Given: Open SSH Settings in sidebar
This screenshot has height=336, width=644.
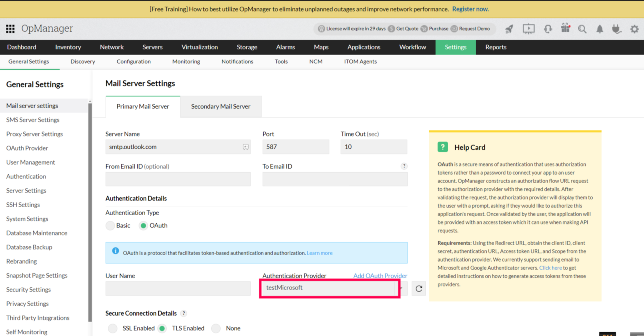Looking at the screenshot, I should coord(23,205).
